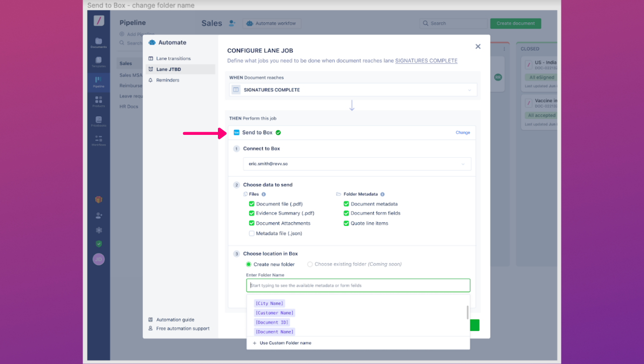Open Pricebooks in the left sidebar
Screen dimensions: 644x364
[98, 121]
